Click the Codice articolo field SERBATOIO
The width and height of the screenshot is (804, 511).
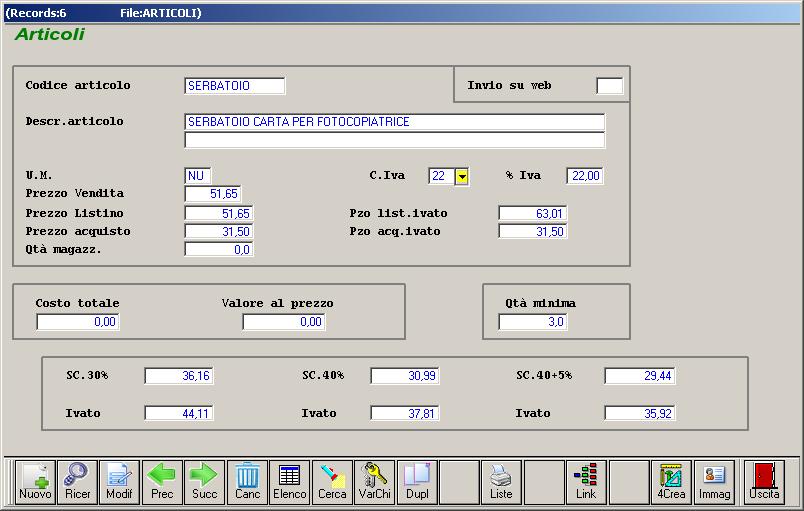pyautogui.click(x=234, y=86)
